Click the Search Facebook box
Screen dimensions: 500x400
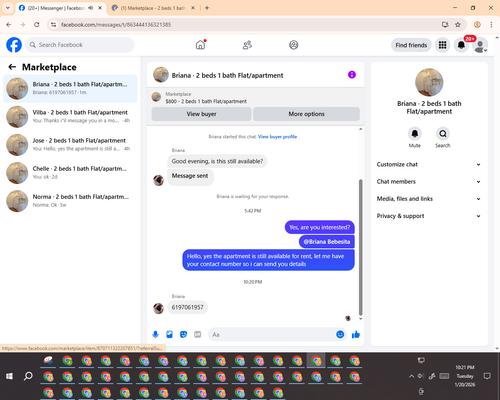(x=80, y=45)
